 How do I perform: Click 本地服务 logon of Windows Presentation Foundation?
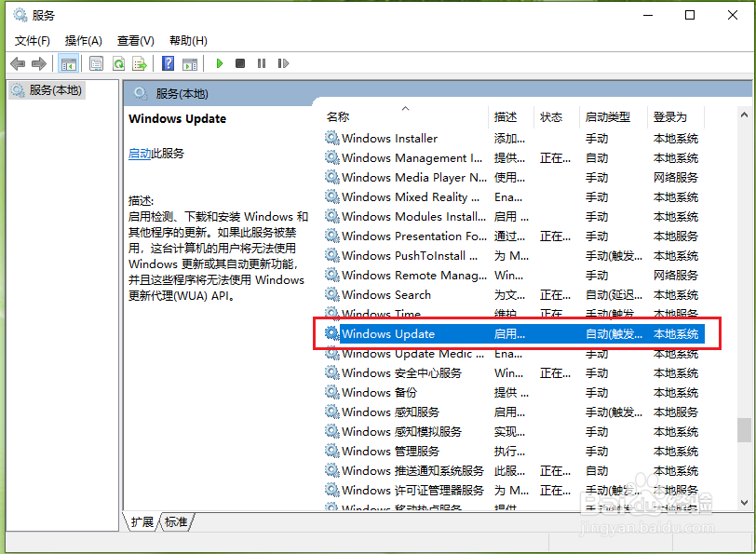[676, 236]
